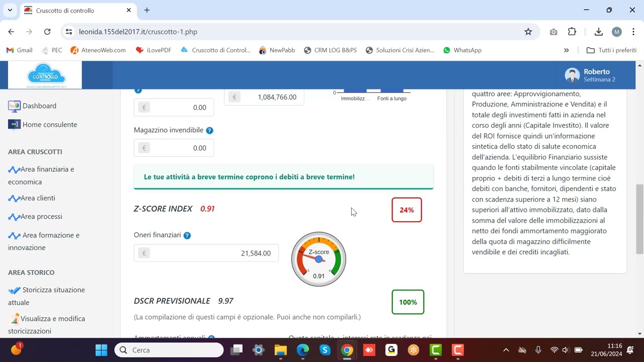Click Cruscotto di Controllo logo
644x362 pixels.
pos(46,75)
